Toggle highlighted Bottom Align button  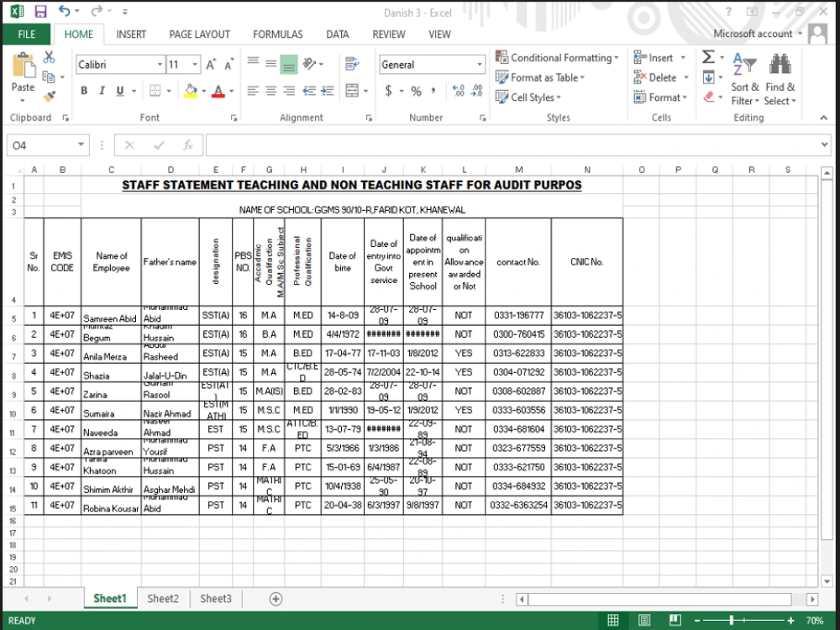pos(289,65)
